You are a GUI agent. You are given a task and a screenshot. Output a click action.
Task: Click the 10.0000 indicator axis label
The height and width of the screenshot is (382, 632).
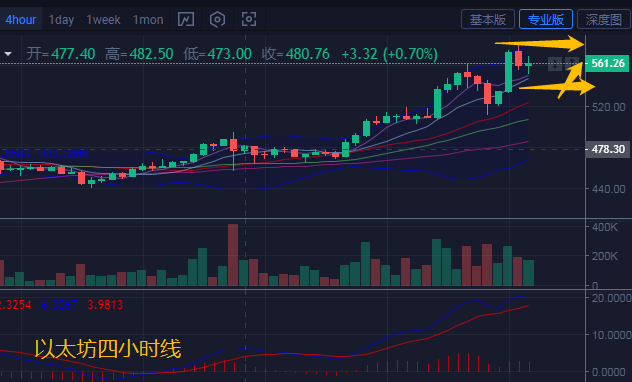(x=611, y=335)
